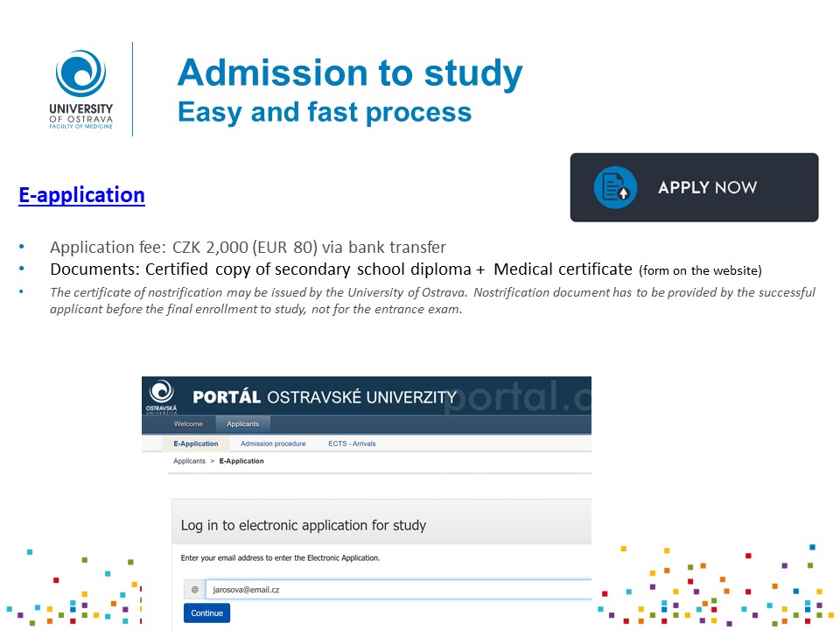Select the Applicants tab in portal header

point(242,424)
